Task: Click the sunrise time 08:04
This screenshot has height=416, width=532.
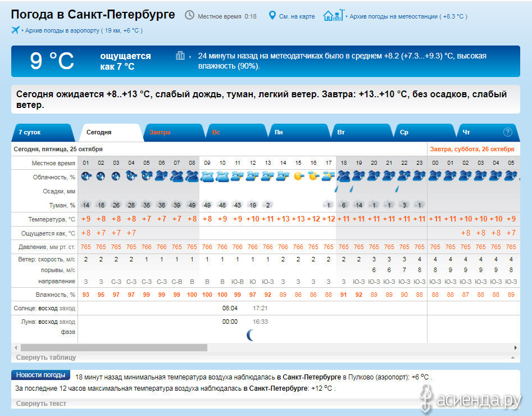Action: pos(230,309)
